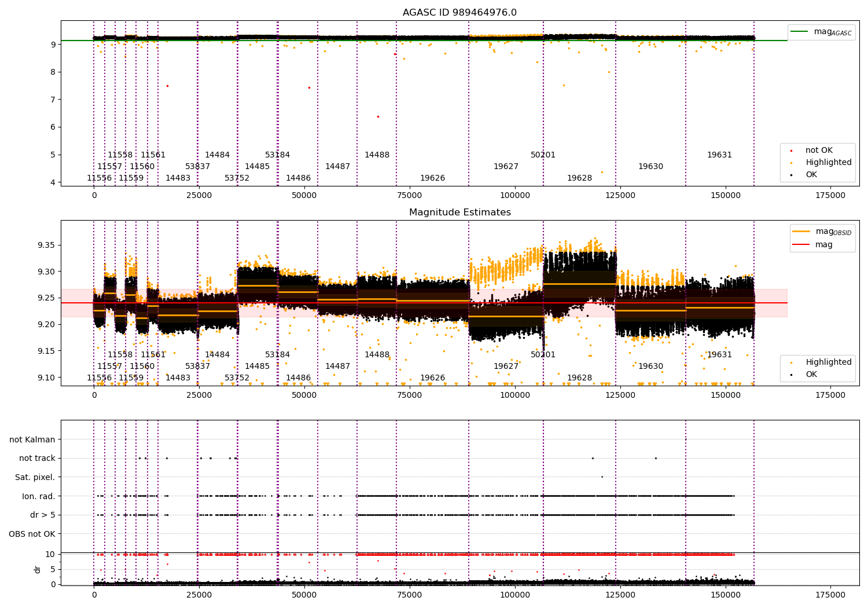Click OBSID label 14485 in middle panel
This screenshot has width=868, height=608.
point(258,367)
